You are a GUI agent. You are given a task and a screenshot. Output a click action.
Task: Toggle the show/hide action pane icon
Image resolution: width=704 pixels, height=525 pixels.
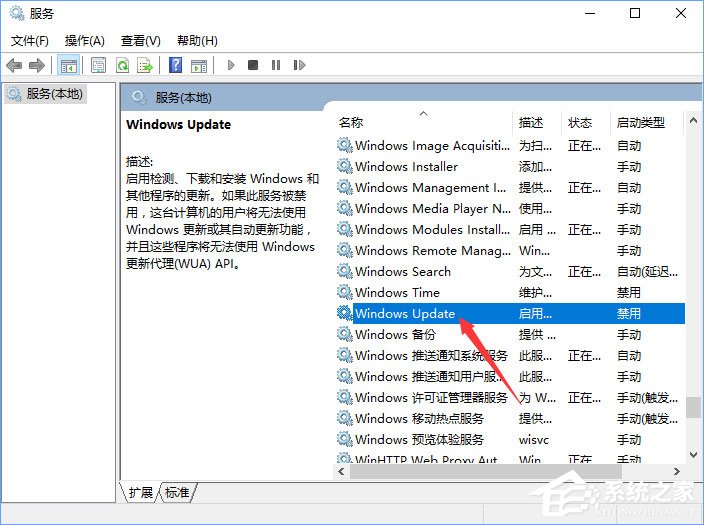(199, 66)
